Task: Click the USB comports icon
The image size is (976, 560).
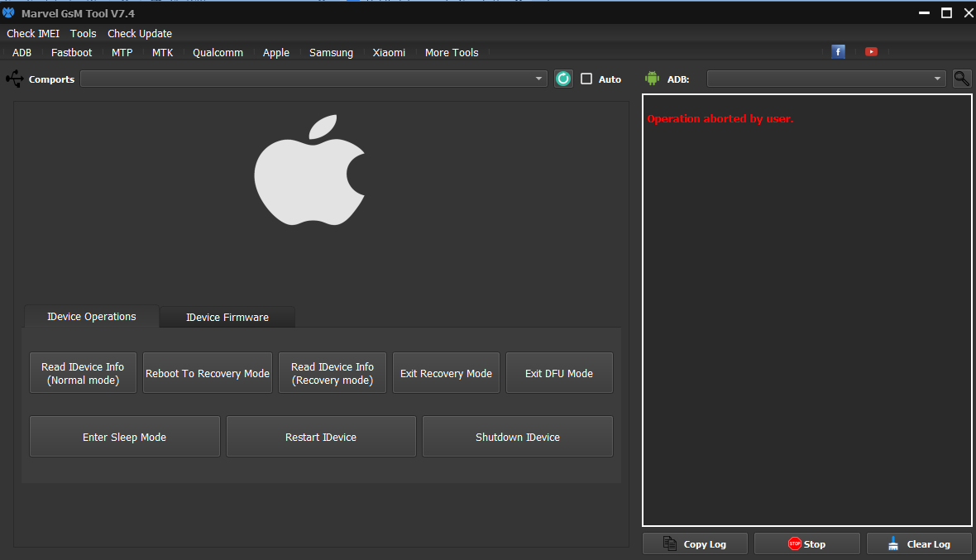Action: 15,79
